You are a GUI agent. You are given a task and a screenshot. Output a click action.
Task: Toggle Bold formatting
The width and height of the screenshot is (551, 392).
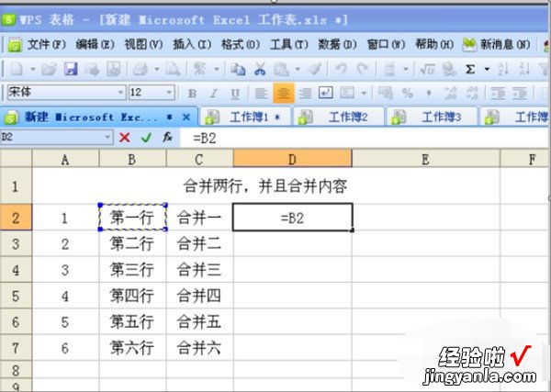(x=192, y=94)
